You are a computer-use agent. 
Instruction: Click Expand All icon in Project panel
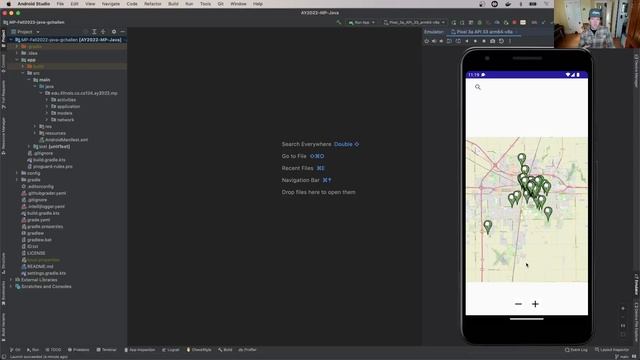point(94,32)
